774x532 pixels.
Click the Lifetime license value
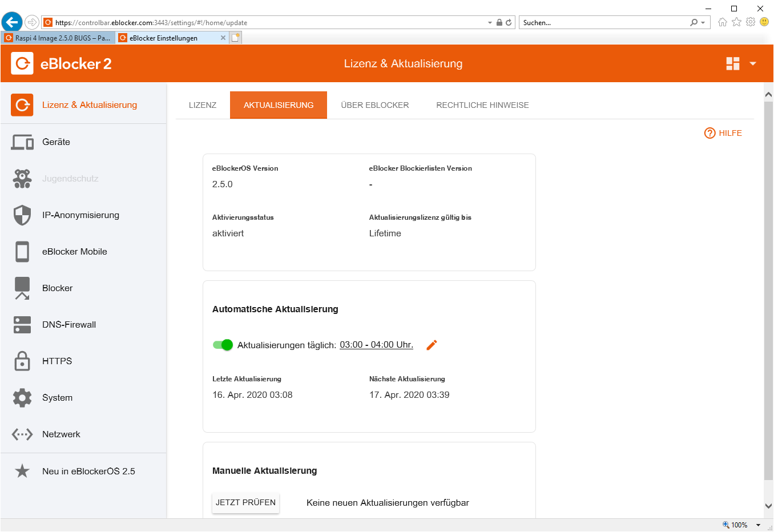coord(385,233)
